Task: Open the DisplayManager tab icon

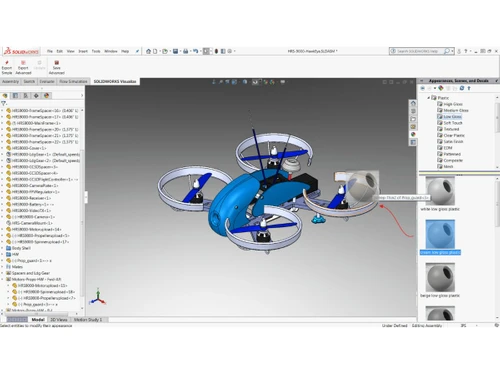Action: (46, 96)
